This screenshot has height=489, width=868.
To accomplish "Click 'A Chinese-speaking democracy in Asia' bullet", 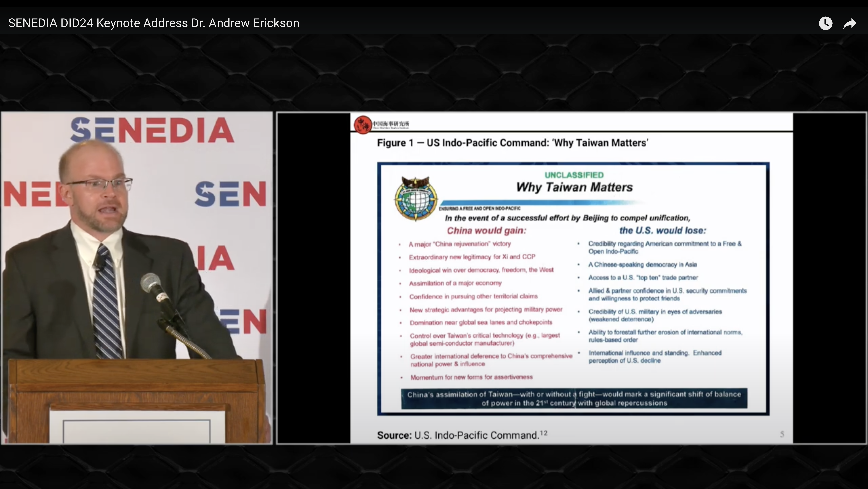I will [x=642, y=265].
